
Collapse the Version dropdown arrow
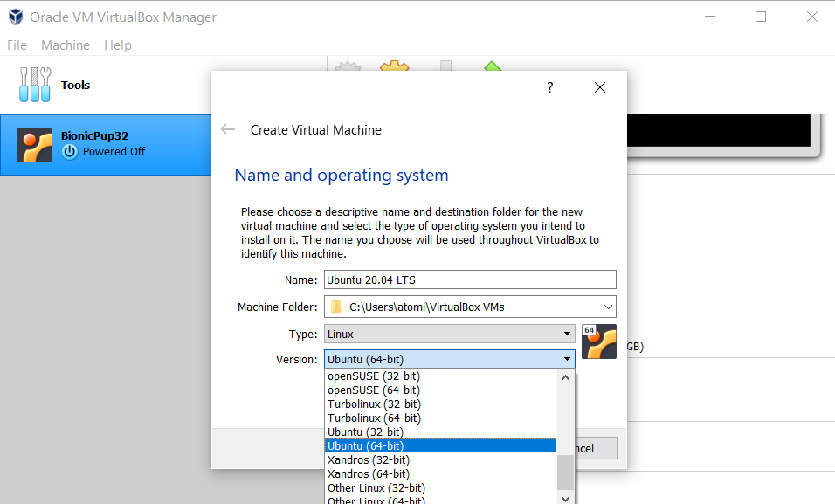[567, 359]
